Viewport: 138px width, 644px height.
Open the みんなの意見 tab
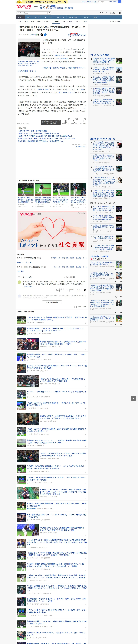point(73,17)
